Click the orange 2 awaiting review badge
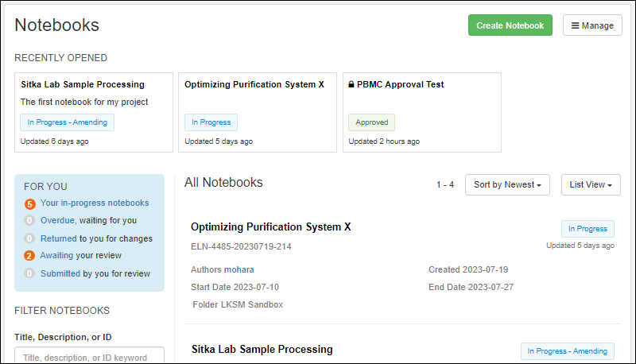636x364 pixels. tap(30, 256)
